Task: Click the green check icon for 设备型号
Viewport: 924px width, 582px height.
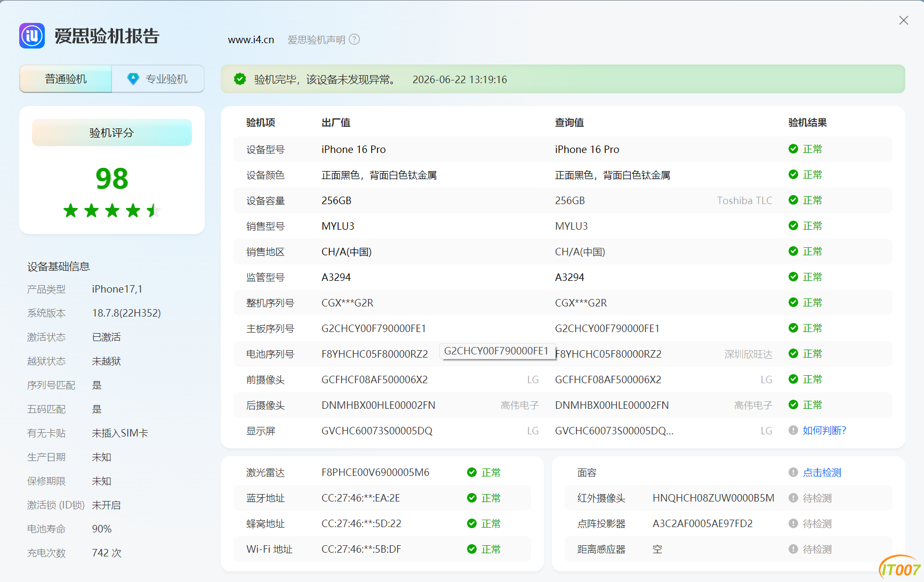Action: 793,149
